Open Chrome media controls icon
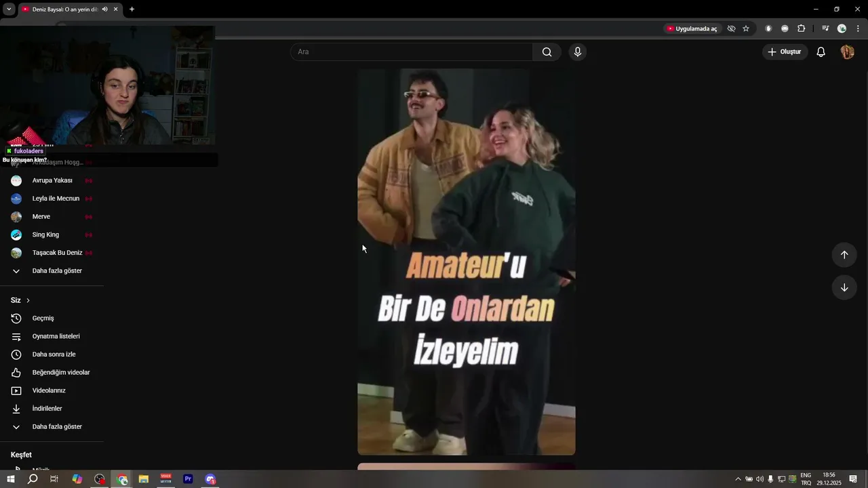Screen dimensions: 868x488 (825, 28)
